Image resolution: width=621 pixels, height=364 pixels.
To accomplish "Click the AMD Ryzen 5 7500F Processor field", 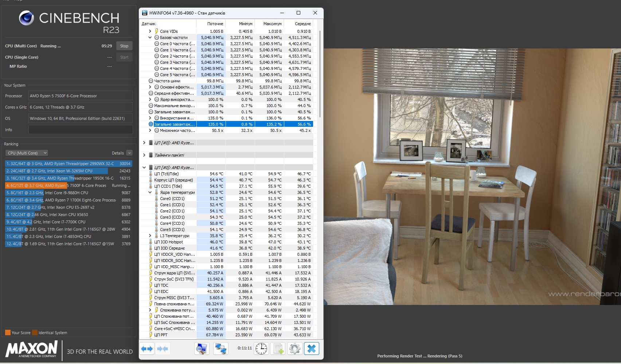I will click(x=81, y=96).
